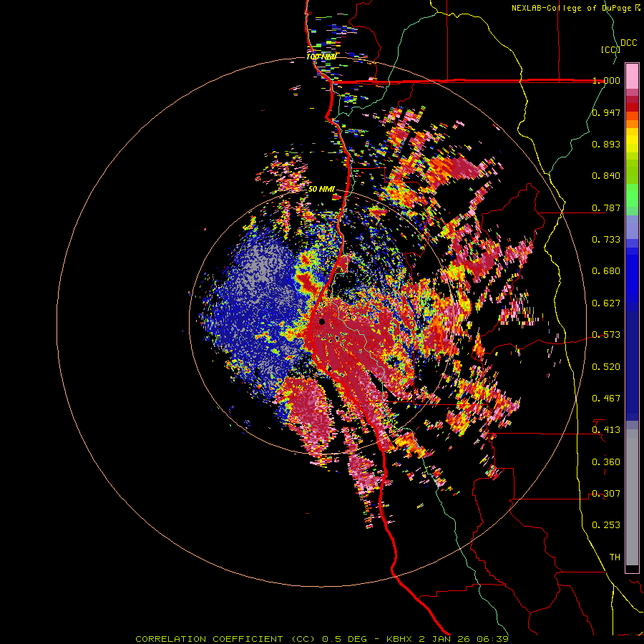
Task: Click the 0.680 scale value
Action: [x=606, y=271]
